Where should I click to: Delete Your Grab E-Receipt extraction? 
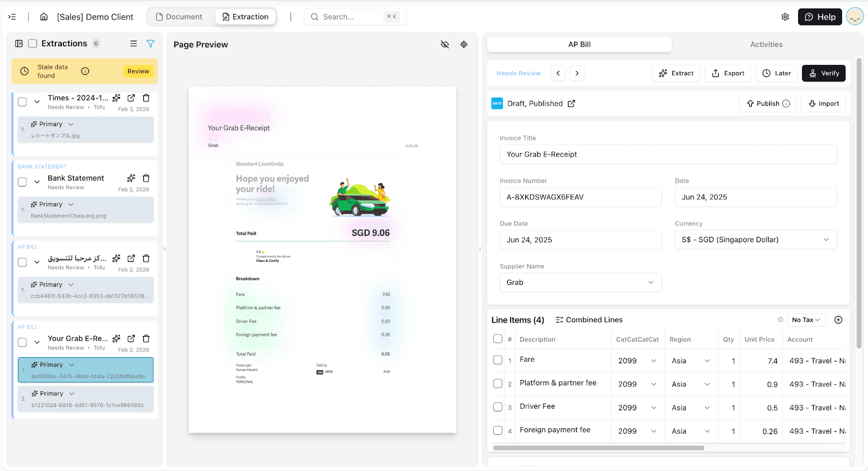pos(146,339)
